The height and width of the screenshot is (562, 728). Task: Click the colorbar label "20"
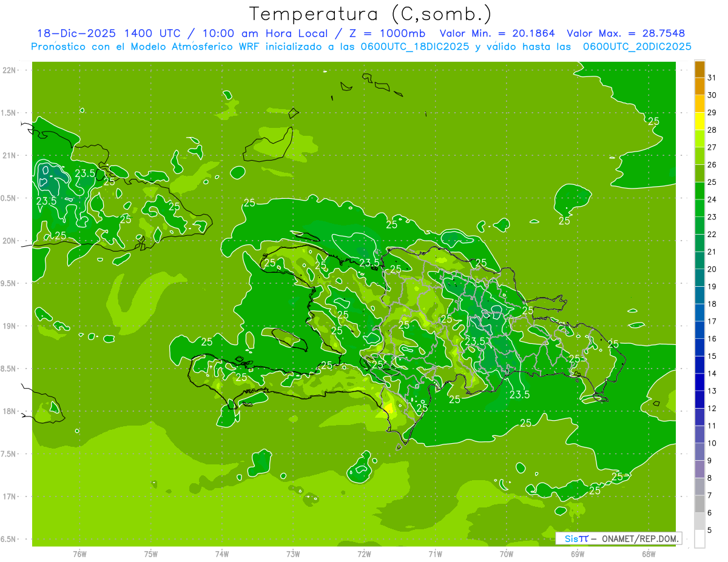pyautogui.click(x=712, y=269)
